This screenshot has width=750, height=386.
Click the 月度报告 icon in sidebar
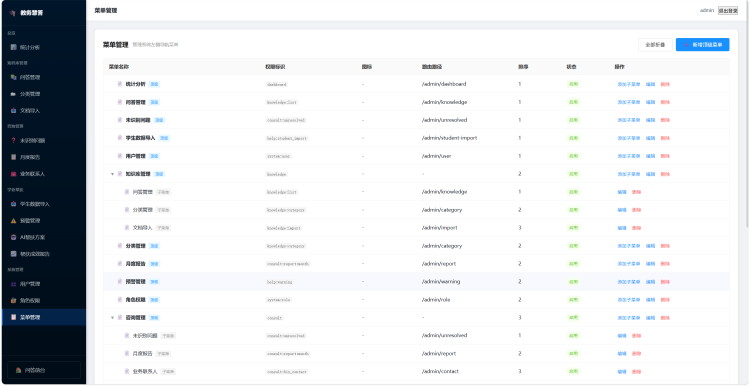pos(13,157)
